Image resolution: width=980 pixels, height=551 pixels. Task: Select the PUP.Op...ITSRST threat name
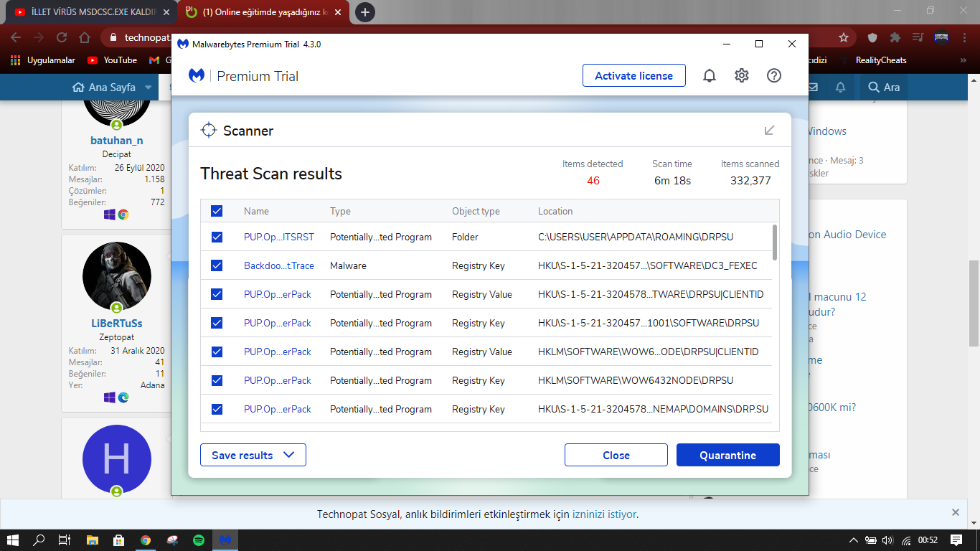[x=279, y=237]
